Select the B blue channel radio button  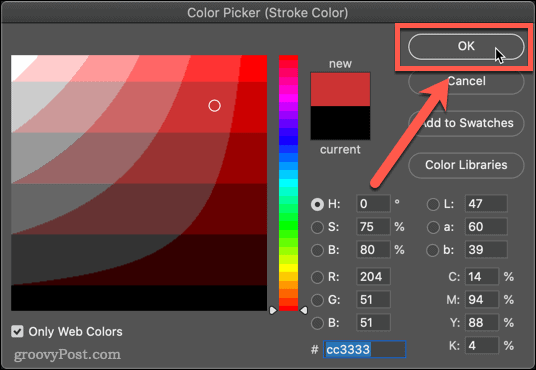(x=317, y=323)
